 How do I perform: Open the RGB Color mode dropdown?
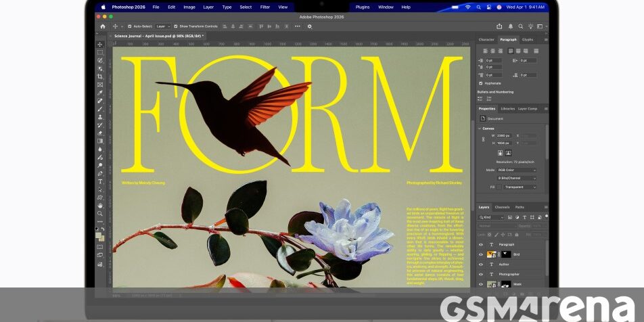coord(516,170)
